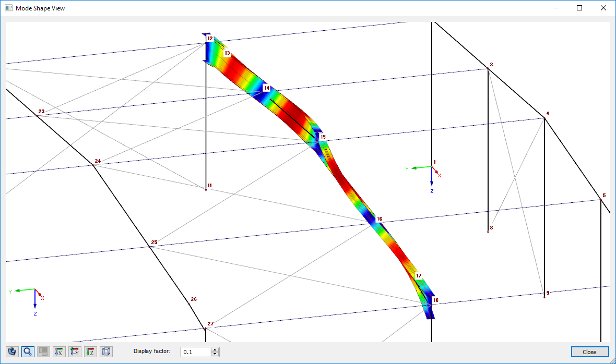The image size is (616, 364).
Task: Click node 23 on the left frame line
Action: click(x=42, y=111)
